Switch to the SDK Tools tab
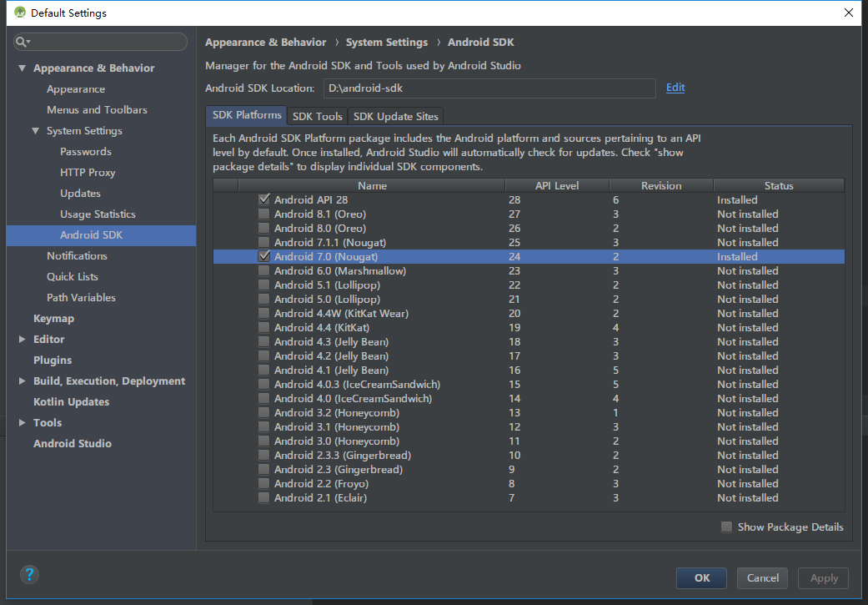The height and width of the screenshot is (605, 868). [317, 117]
